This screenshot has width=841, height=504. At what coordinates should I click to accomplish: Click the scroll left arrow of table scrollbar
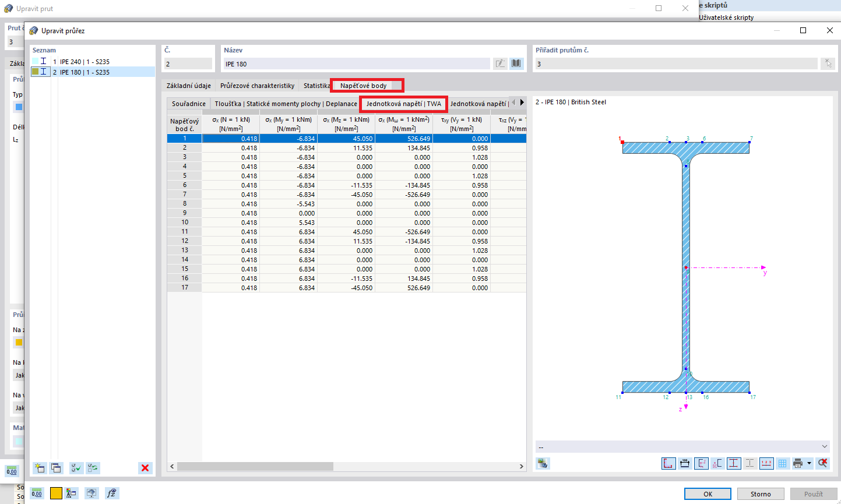[x=172, y=467]
